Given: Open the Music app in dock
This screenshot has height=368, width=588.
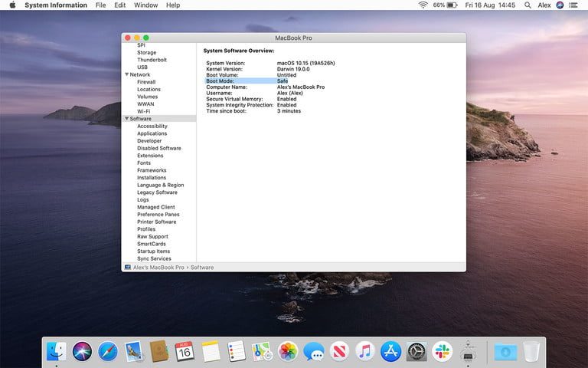Looking at the screenshot, I should [x=364, y=352].
